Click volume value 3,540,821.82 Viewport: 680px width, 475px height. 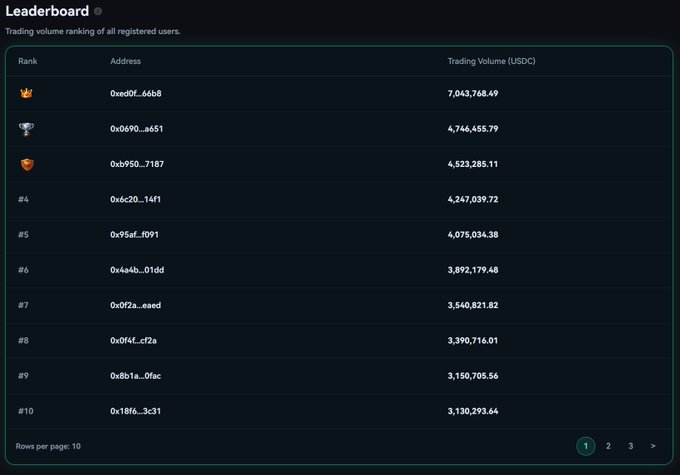click(x=473, y=305)
